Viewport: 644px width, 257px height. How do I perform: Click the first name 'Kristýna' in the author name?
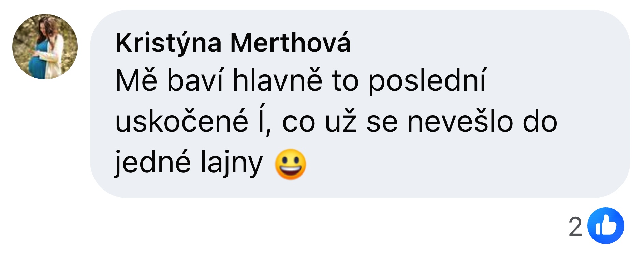[x=169, y=43]
